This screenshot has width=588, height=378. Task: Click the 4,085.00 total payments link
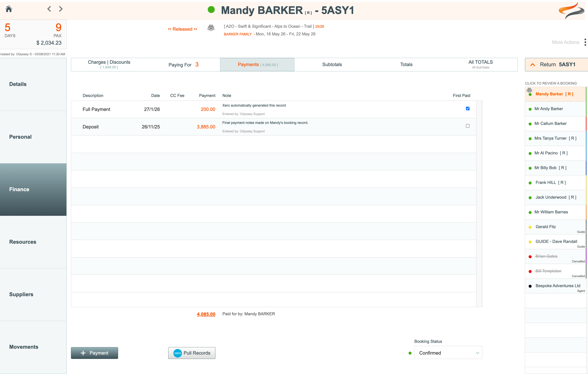206,314
